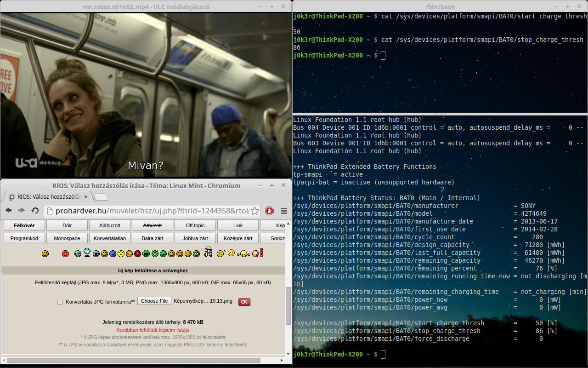This screenshot has width=588, height=368.
Task: Click the Monospace formatting button
Action: (x=67, y=238)
